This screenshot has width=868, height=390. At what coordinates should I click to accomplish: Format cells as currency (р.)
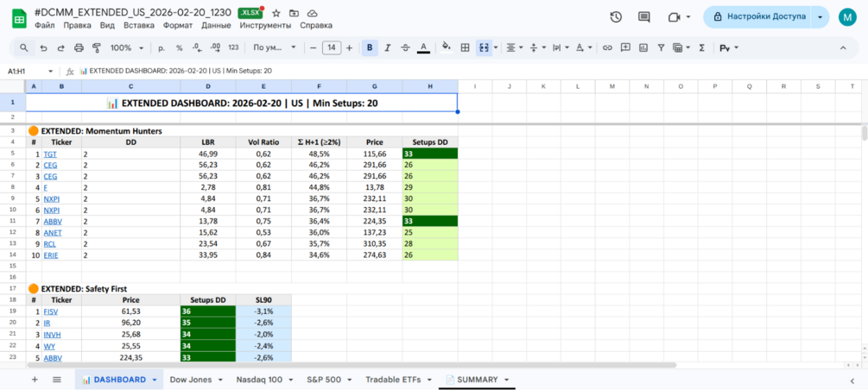coord(162,48)
